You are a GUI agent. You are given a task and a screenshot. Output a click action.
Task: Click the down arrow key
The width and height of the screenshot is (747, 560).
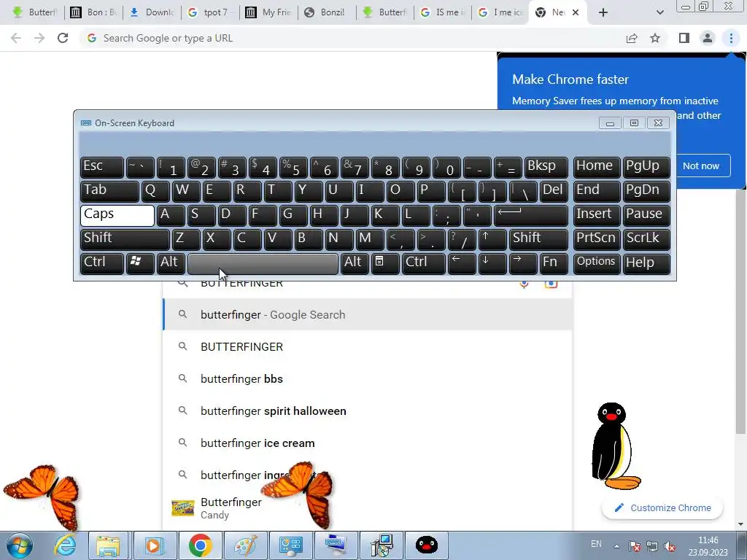click(x=492, y=263)
